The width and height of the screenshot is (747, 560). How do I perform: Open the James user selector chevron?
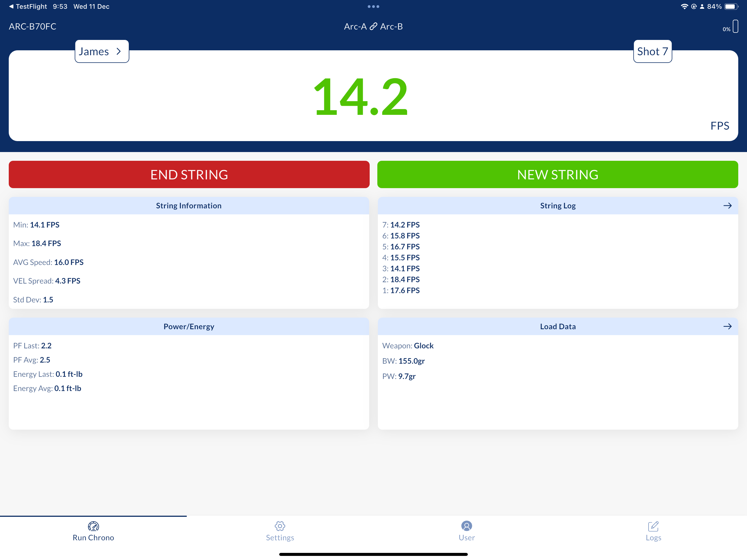(119, 51)
